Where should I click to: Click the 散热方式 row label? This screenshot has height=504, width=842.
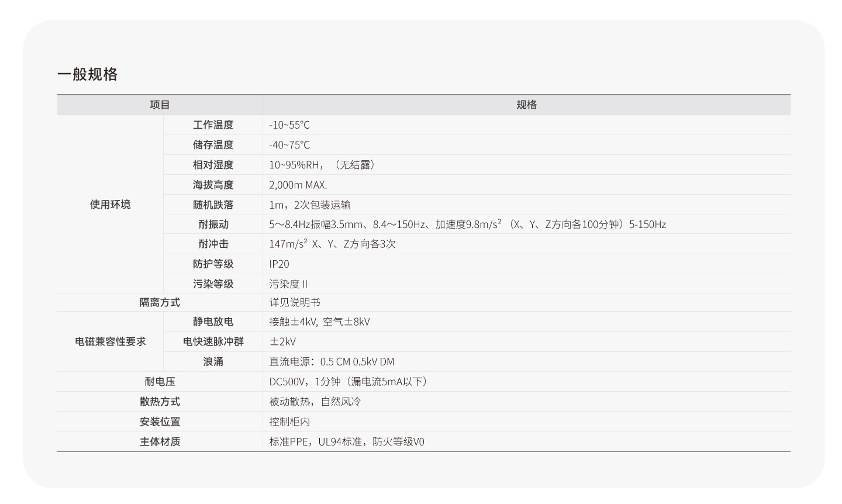coord(160,401)
